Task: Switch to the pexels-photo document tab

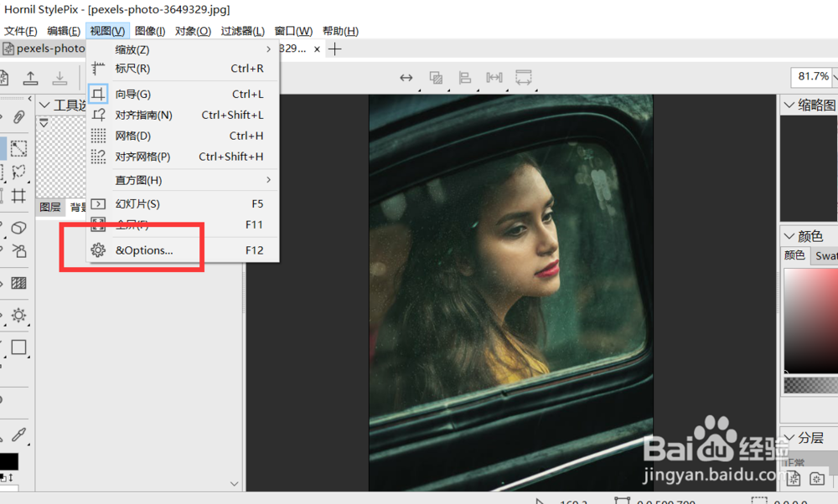Action: (44, 49)
